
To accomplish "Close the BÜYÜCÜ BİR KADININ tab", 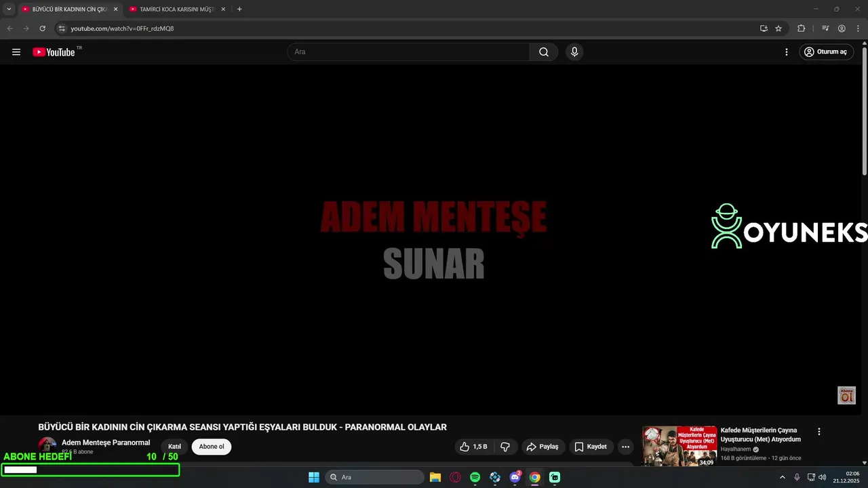I will click(x=115, y=9).
